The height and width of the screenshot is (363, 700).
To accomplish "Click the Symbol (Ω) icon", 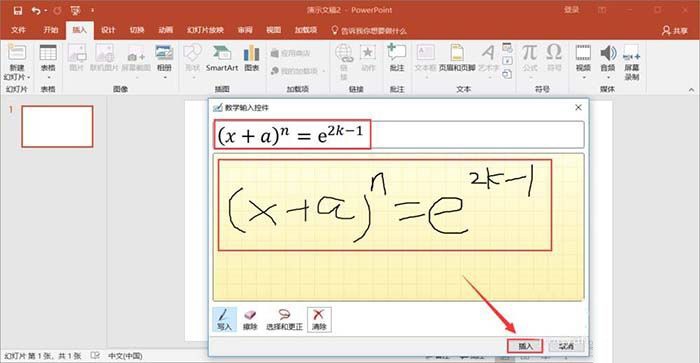I will [x=554, y=59].
